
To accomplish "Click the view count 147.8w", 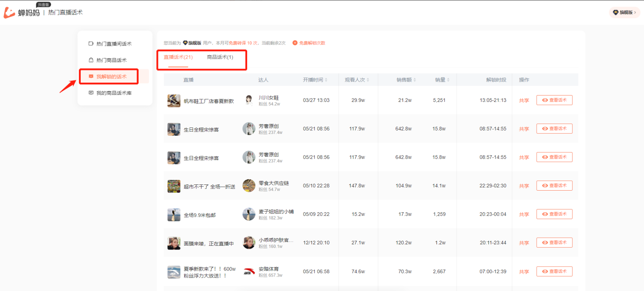I will pyautogui.click(x=357, y=186).
